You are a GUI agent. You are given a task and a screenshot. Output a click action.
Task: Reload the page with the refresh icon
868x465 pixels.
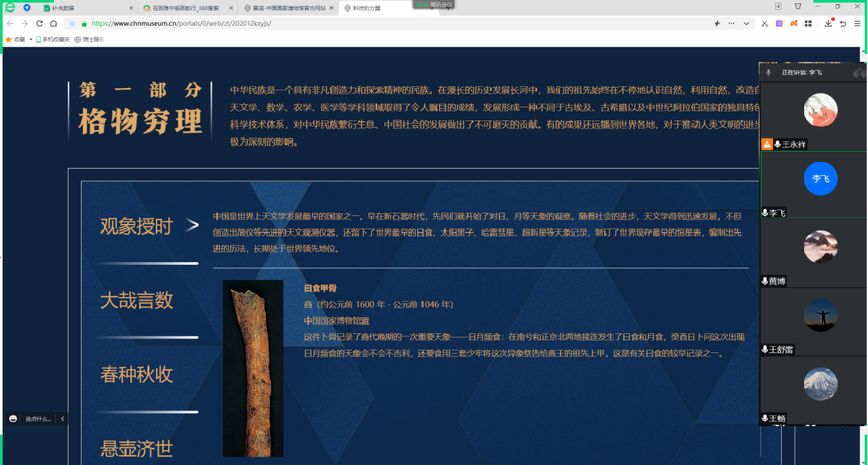(39, 24)
